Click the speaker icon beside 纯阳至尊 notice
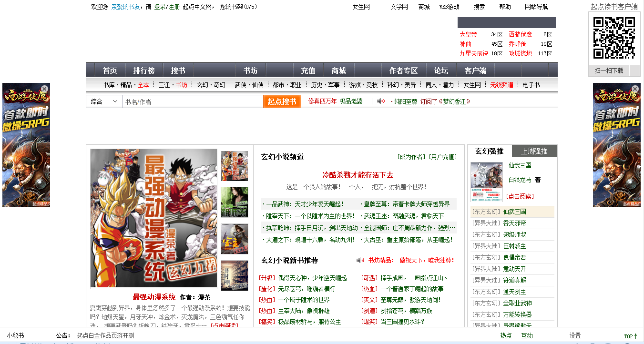The height and width of the screenshot is (344, 644). [x=380, y=101]
